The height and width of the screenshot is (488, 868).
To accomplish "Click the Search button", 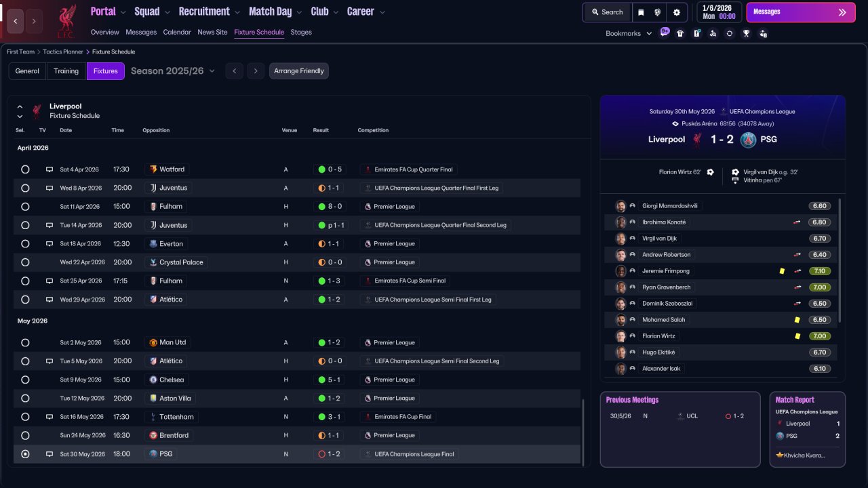I will 607,12.
